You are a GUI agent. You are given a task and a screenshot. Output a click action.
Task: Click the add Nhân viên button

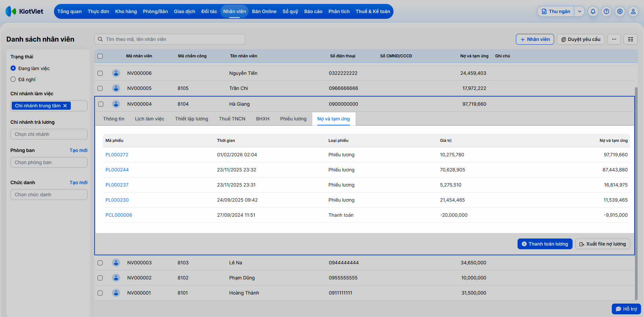535,39
